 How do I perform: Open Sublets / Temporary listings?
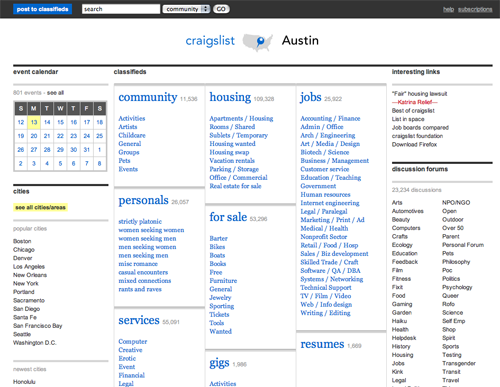click(x=239, y=135)
